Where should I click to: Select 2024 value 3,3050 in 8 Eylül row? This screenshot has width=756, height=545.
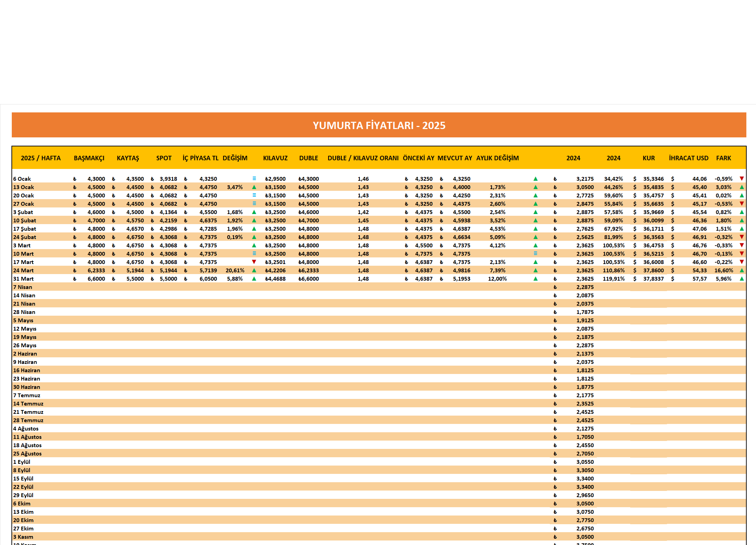pos(585,470)
